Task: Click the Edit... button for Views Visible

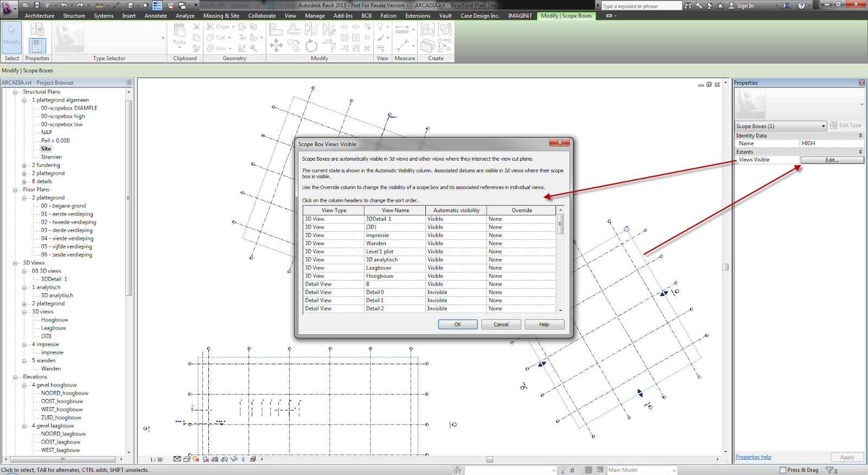Action: tap(832, 160)
